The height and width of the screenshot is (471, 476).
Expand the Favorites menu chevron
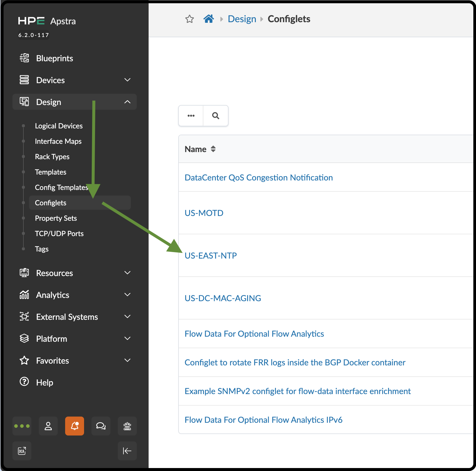pos(127,360)
